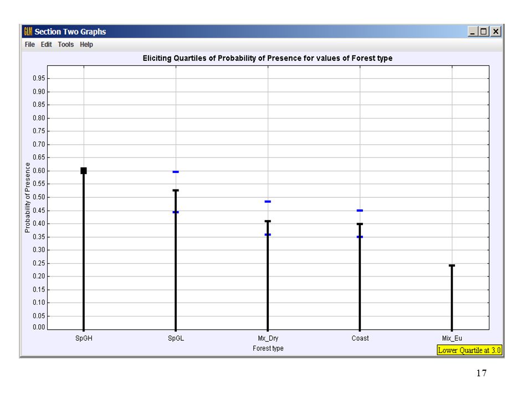Open the Edit menu
This screenshot has height=399, width=532.
tap(46, 44)
